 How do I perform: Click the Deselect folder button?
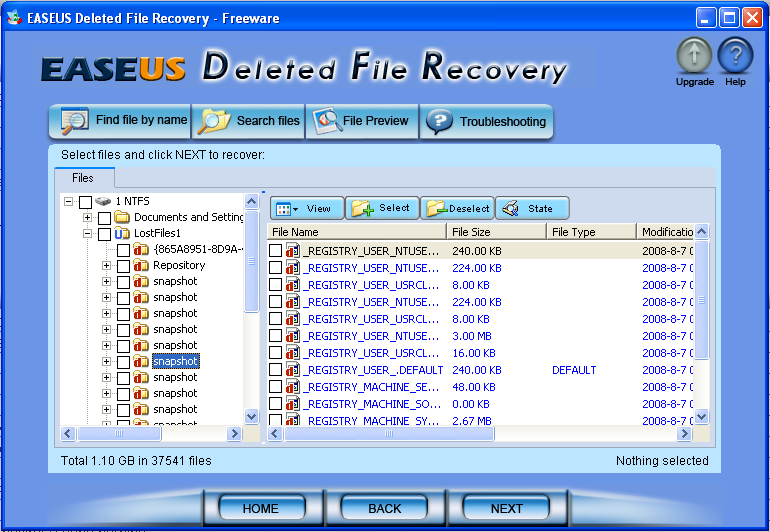457,208
